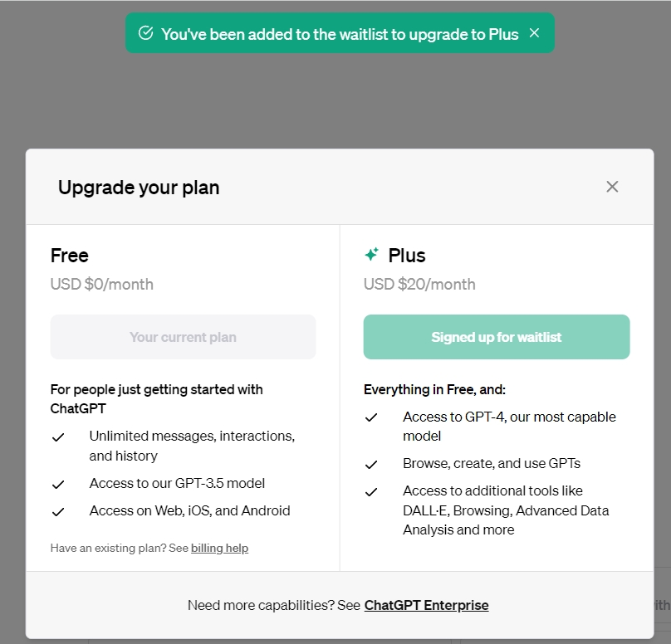
Task: Click the checkmark beside Unlimited messages feature
Action: coord(58,437)
